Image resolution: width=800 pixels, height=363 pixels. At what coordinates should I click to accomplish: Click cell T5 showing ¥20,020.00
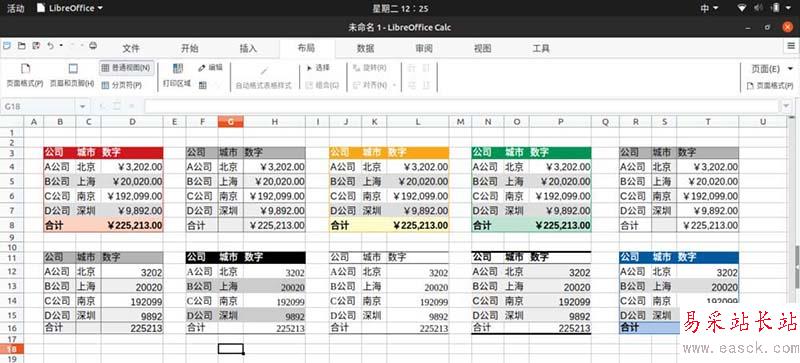(708, 182)
